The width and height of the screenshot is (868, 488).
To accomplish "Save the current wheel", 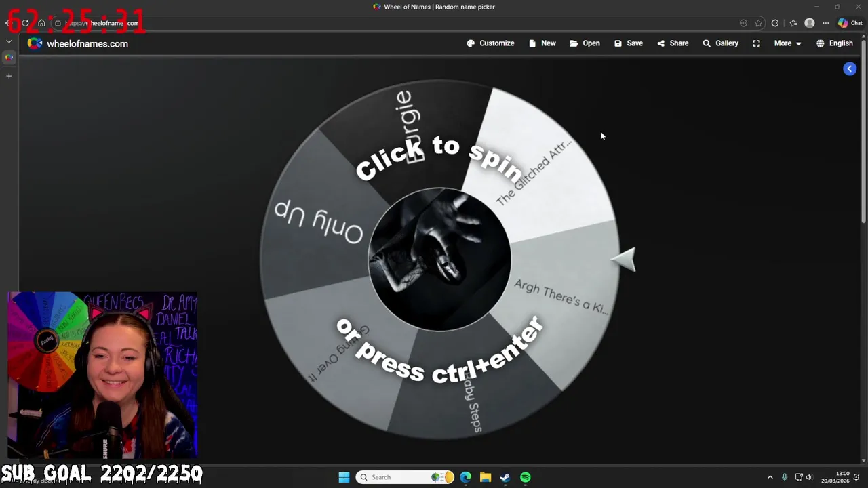I will [629, 43].
